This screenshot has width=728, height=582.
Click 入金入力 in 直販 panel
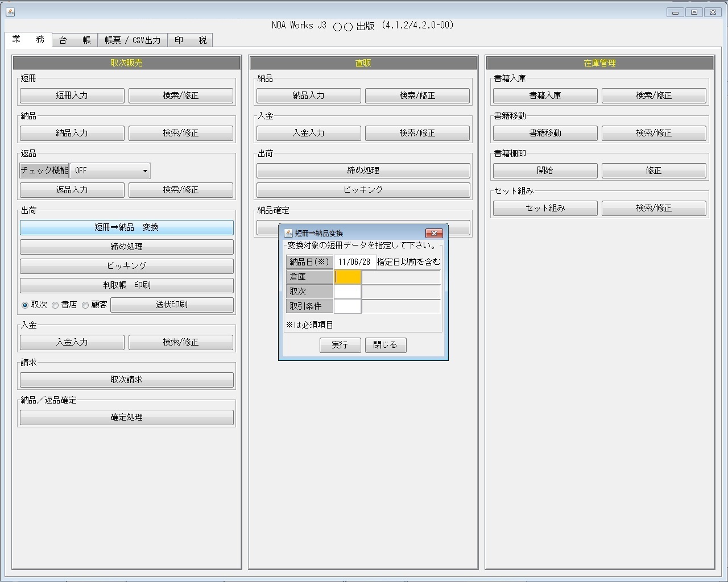309,133
